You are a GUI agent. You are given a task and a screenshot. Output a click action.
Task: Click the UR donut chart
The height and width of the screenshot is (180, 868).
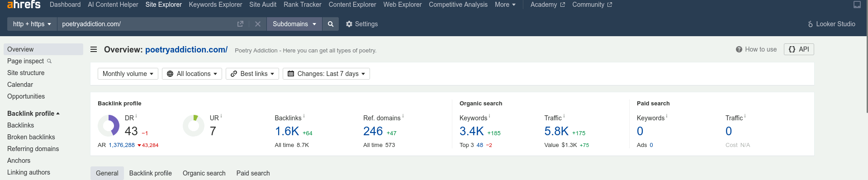[x=194, y=125]
